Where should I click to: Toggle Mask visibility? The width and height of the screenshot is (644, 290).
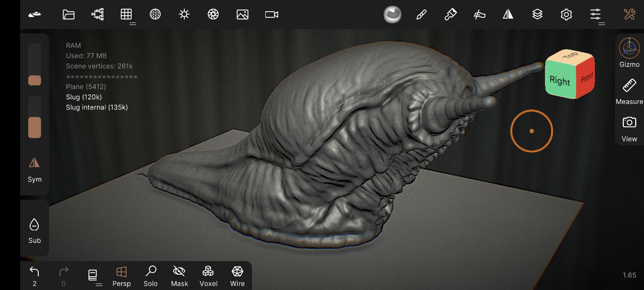click(x=180, y=276)
